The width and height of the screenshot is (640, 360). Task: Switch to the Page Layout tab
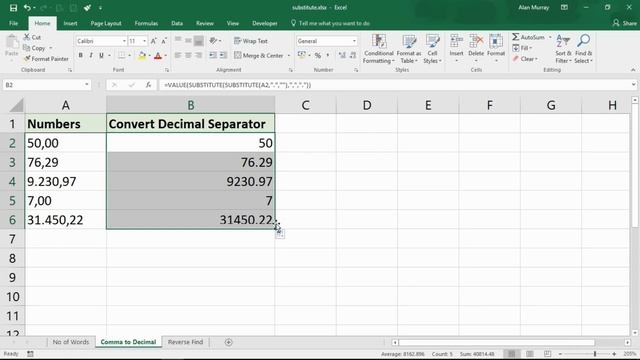(106, 23)
